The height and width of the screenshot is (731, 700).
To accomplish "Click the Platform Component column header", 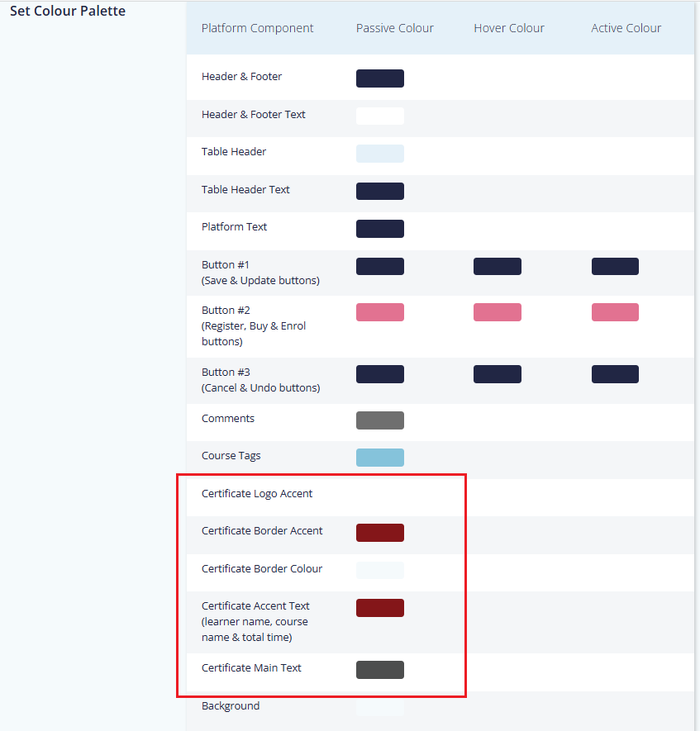I will [257, 28].
